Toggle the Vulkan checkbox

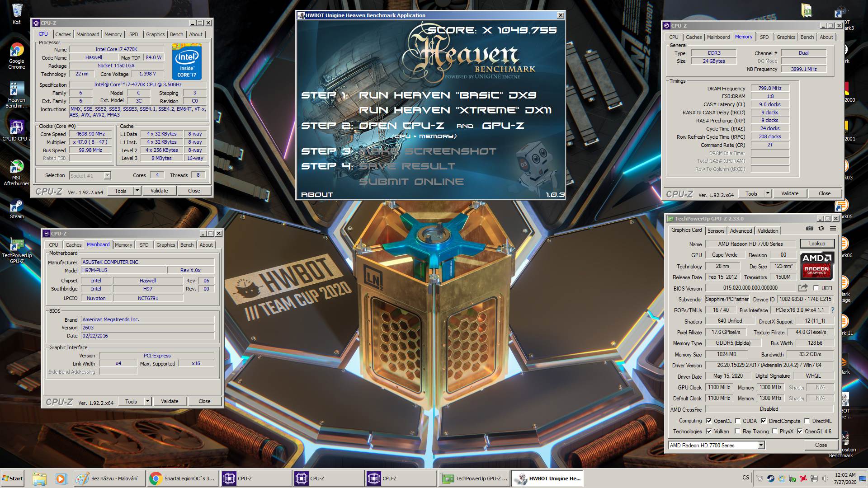(709, 431)
